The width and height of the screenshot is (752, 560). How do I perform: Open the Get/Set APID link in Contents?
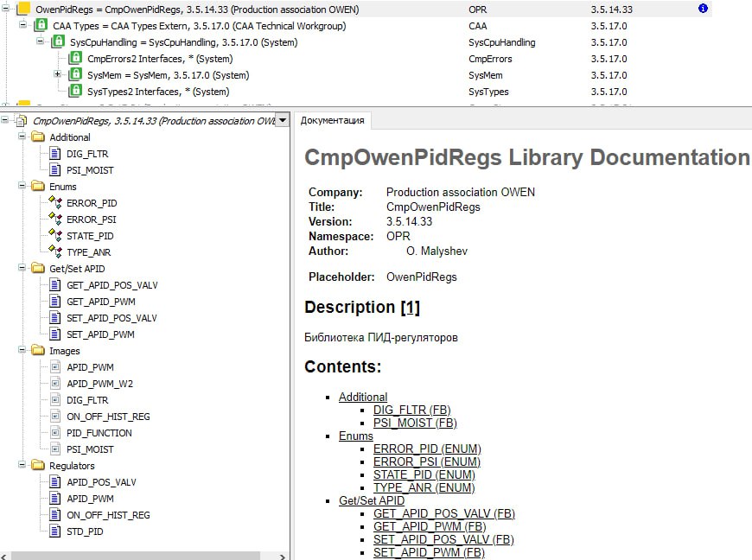coord(372,500)
